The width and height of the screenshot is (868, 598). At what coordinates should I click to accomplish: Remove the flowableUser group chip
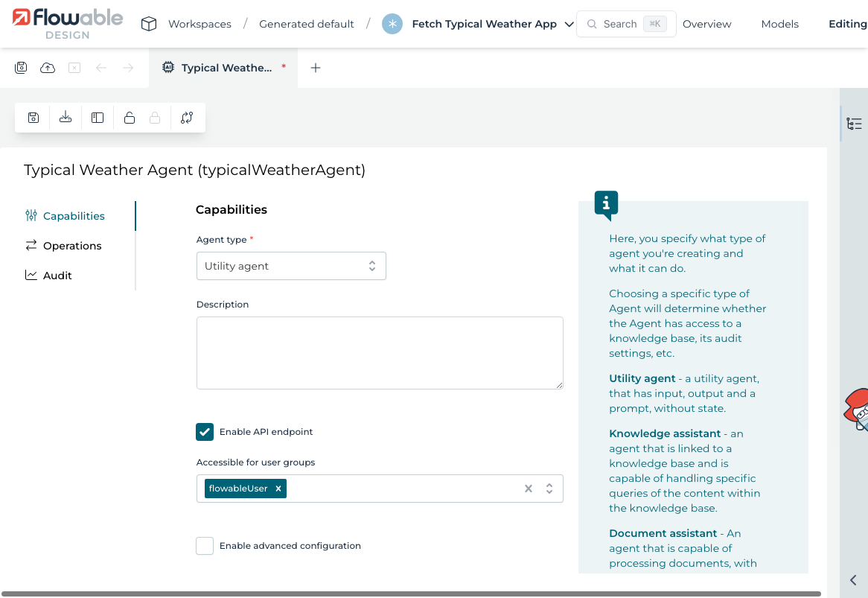click(278, 489)
